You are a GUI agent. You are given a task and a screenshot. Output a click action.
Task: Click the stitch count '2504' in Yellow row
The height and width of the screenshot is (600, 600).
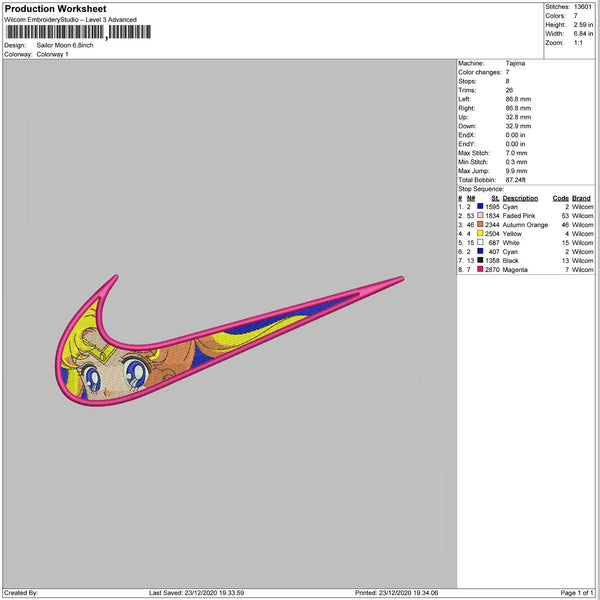492,234
